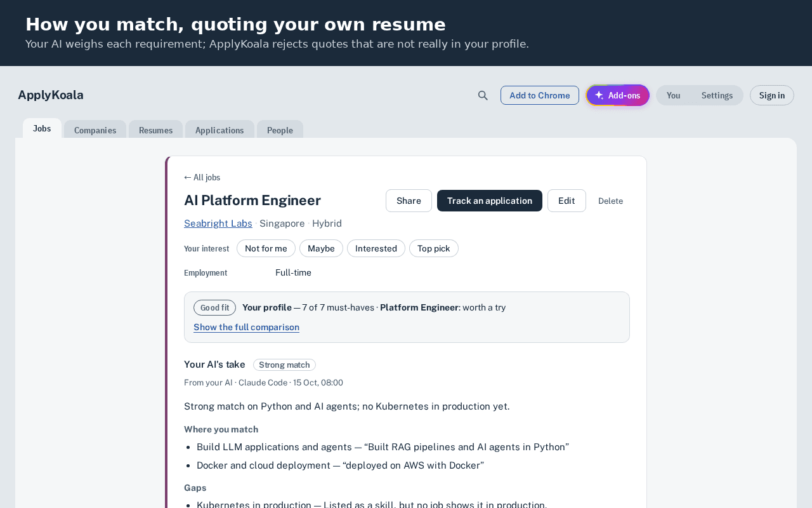This screenshot has height=508, width=812.
Task: Go back via All jobs link
Action: tap(202, 177)
